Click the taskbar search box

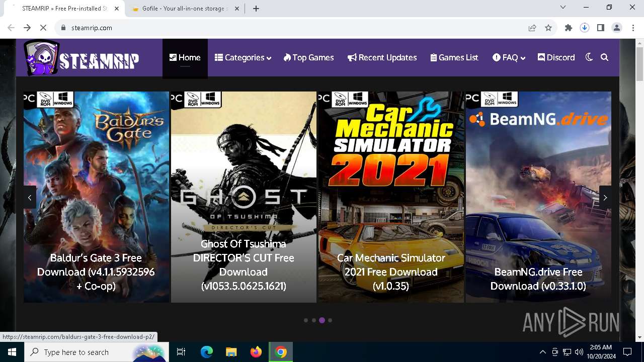pos(98,352)
